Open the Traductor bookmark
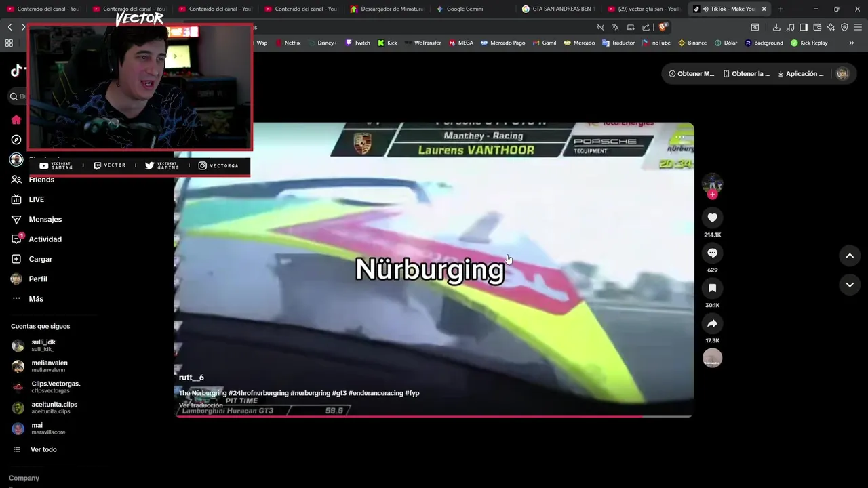The height and width of the screenshot is (488, 868). [x=618, y=43]
